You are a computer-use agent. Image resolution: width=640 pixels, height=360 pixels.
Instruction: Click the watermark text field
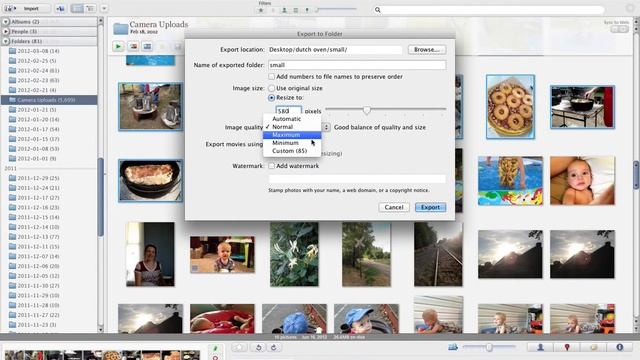tap(357, 179)
